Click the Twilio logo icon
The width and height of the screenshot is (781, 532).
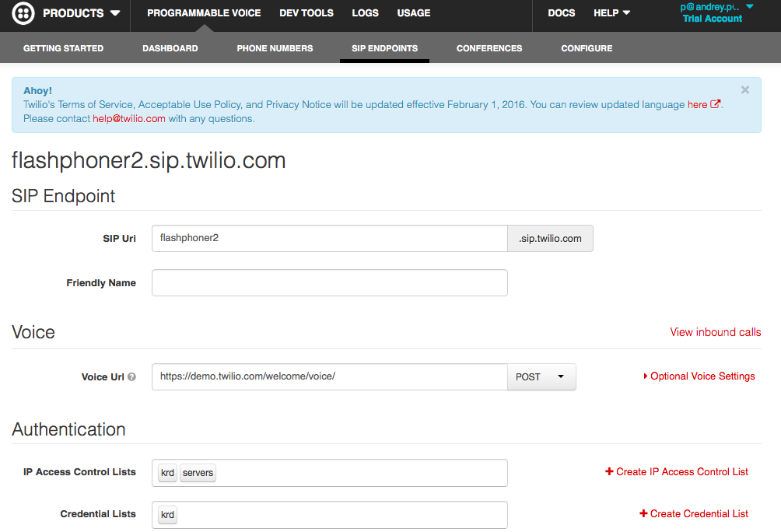[x=23, y=13]
